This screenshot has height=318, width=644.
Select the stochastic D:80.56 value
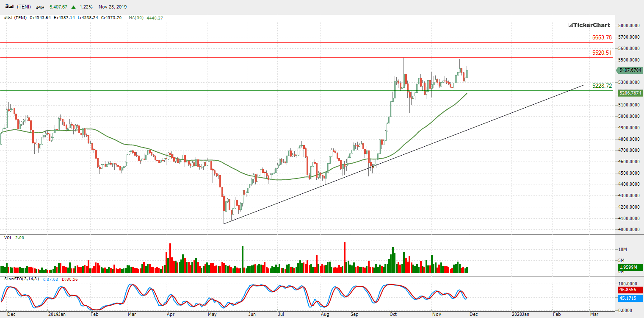[x=69, y=279]
